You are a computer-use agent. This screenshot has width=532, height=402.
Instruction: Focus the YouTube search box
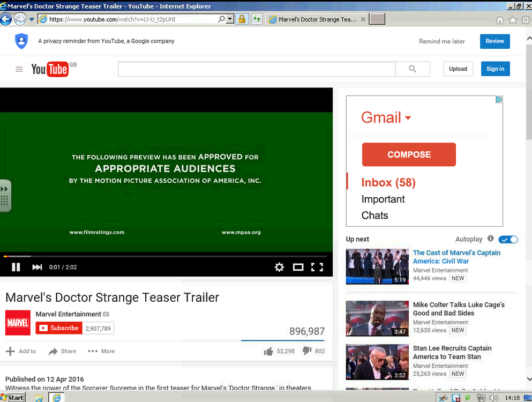(257, 69)
